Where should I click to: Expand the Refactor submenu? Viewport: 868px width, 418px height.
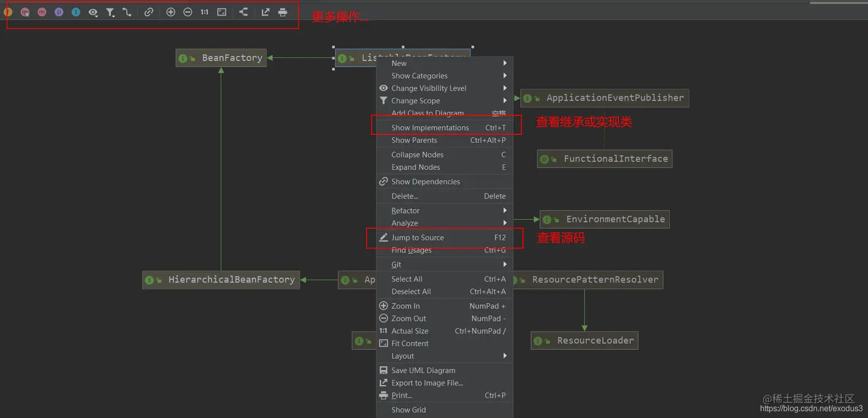tap(444, 211)
